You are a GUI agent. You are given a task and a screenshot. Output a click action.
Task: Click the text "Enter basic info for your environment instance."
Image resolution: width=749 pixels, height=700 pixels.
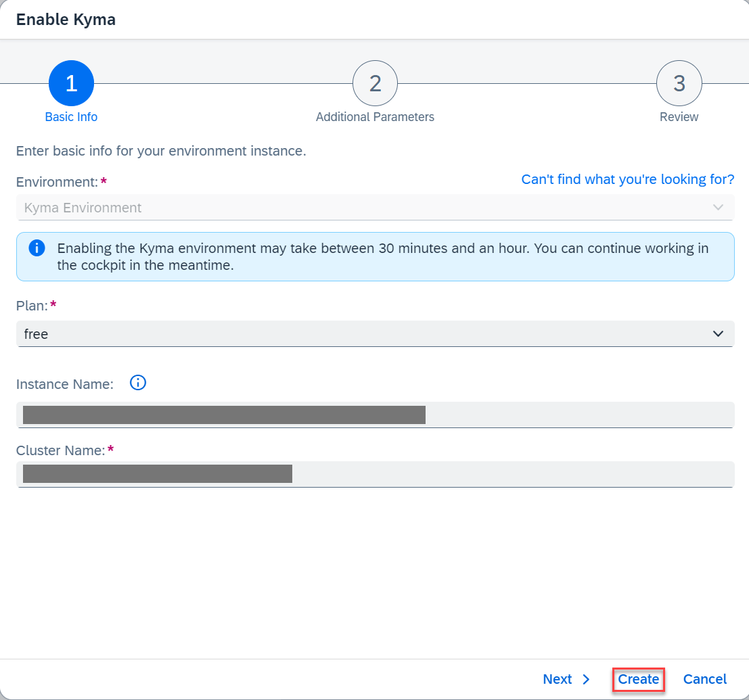pyautogui.click(x=161, y=151)
